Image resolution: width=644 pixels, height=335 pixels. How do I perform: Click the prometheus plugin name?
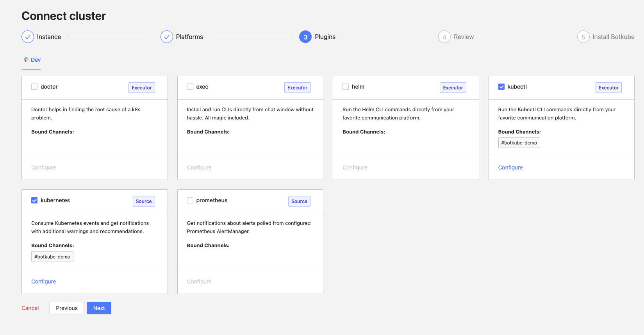click(212, 200)
